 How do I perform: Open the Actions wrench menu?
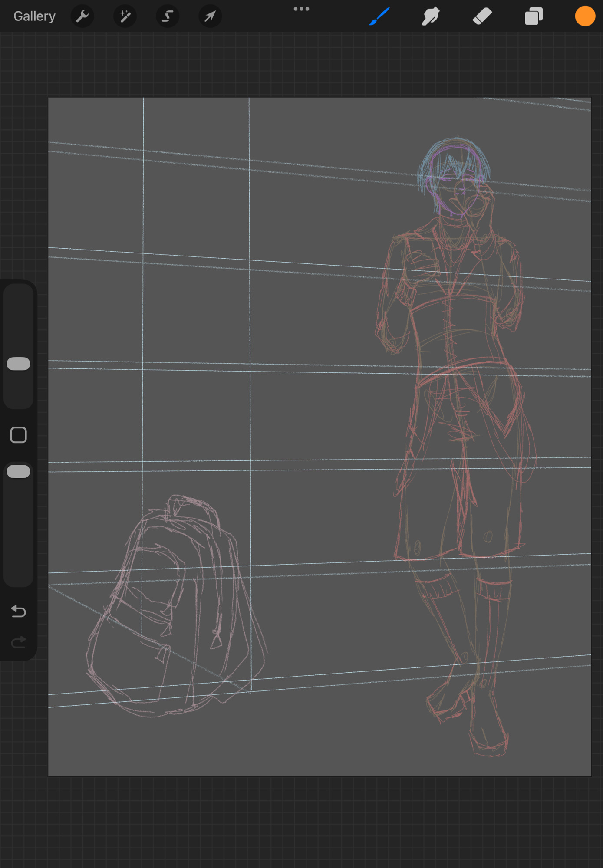coord(82,16)
